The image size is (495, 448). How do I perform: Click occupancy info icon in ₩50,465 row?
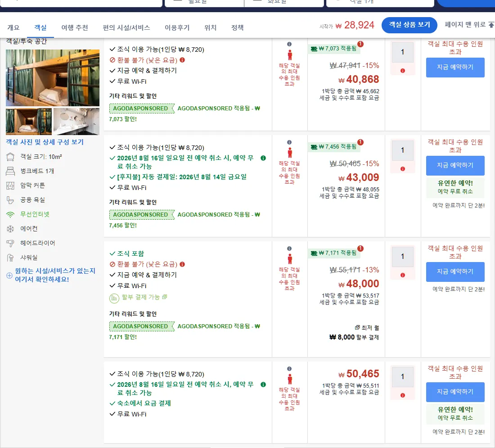289,369
